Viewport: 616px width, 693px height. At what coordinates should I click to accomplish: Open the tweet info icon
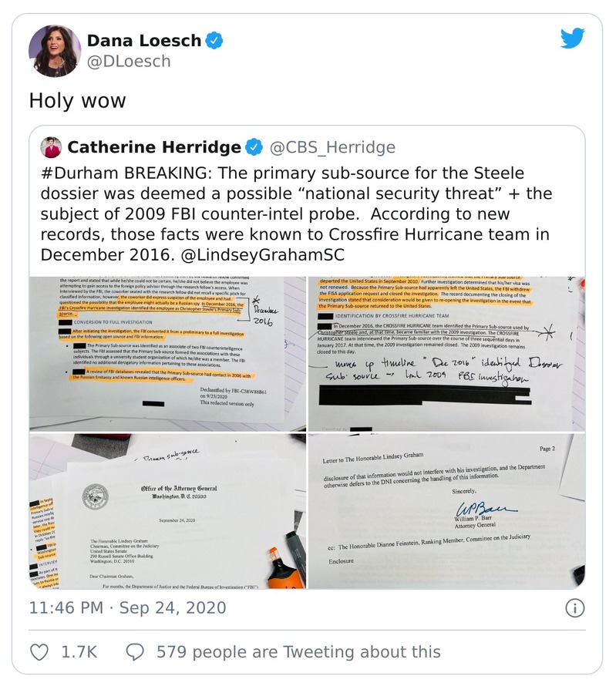coord(575,608)
